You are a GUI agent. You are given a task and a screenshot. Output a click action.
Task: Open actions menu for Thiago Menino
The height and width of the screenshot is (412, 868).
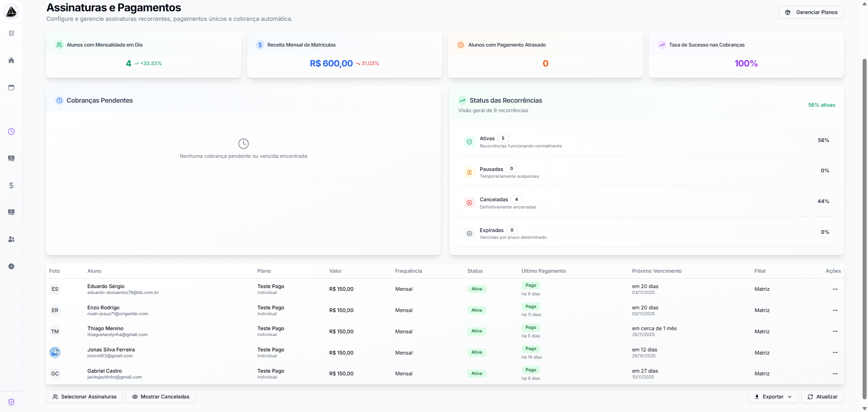(x=835, y=331)
